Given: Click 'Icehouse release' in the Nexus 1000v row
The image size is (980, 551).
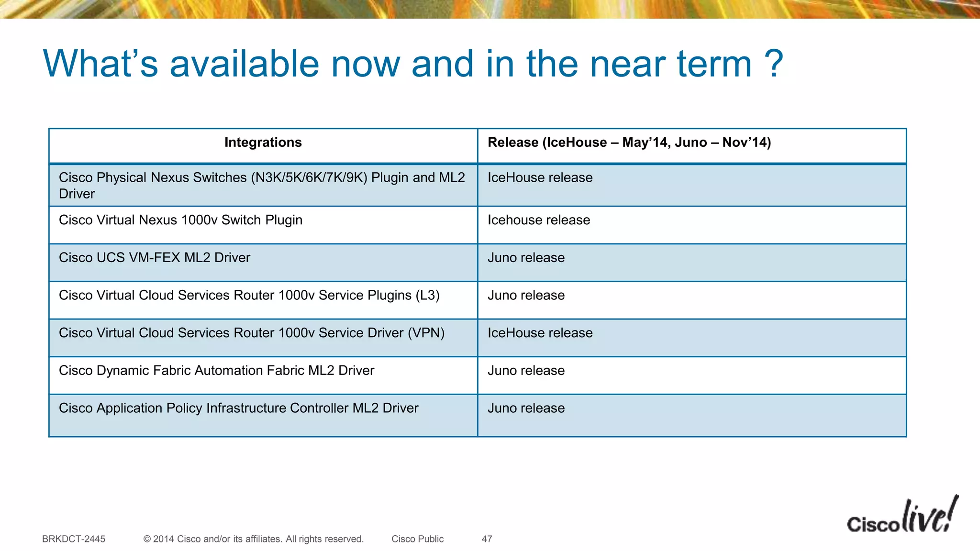Looking at the screenshot, I should tap(539, 220).
